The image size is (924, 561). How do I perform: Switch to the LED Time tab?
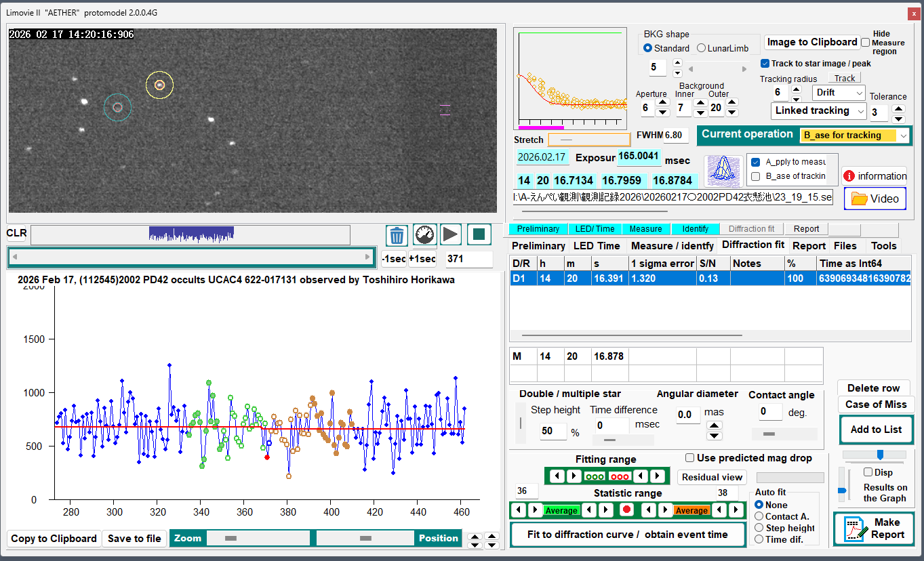[x=596, y=246]
